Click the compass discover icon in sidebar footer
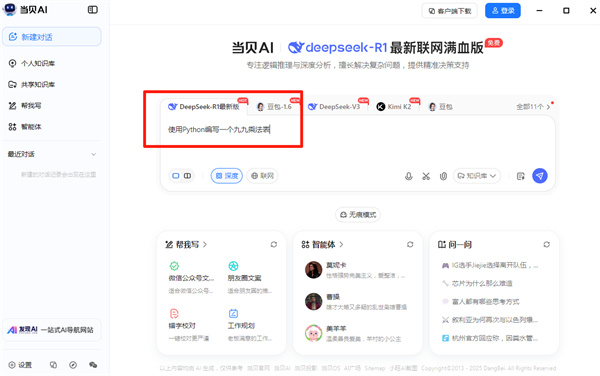The width and height of the screenshot is (600, 376). click(x=73, y=365)
